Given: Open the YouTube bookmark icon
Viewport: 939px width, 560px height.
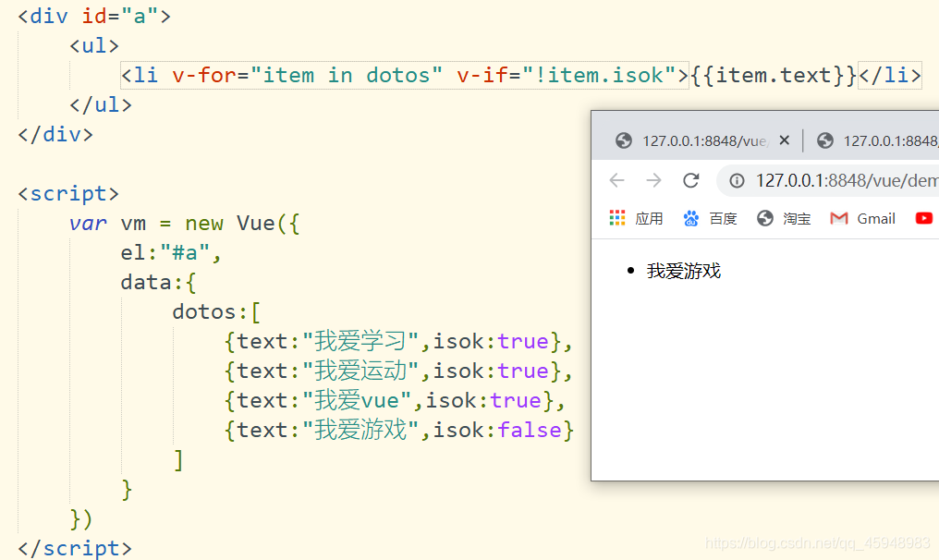Looking at the screenshot, I should (x=924, y=219).
